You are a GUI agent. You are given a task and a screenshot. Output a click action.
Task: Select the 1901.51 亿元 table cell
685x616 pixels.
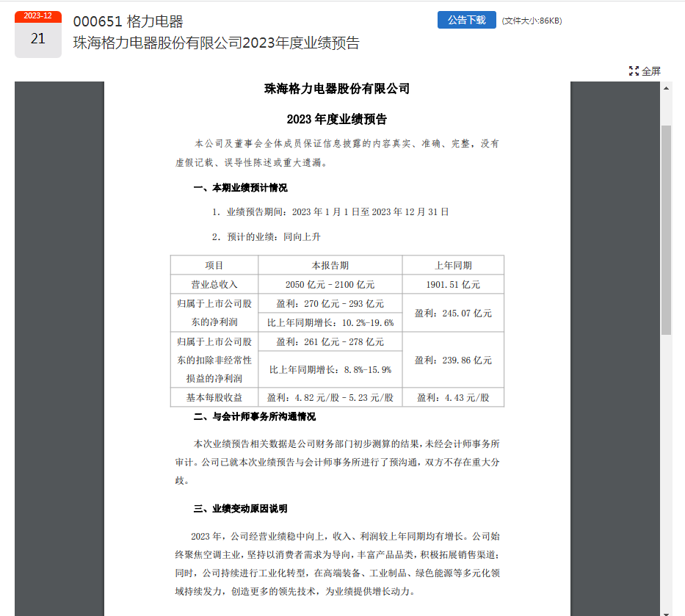[453, 284]
